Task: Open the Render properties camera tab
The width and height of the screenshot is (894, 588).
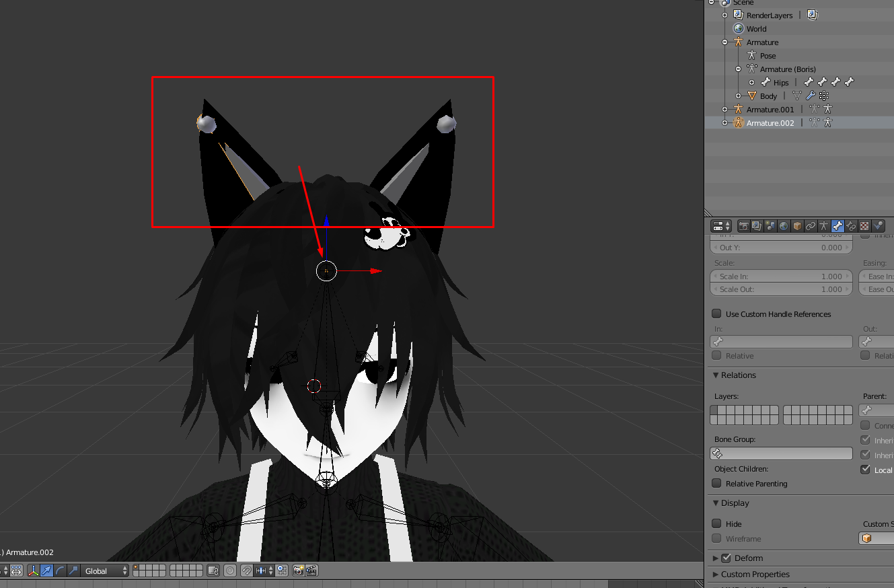Action: (743, 226)
